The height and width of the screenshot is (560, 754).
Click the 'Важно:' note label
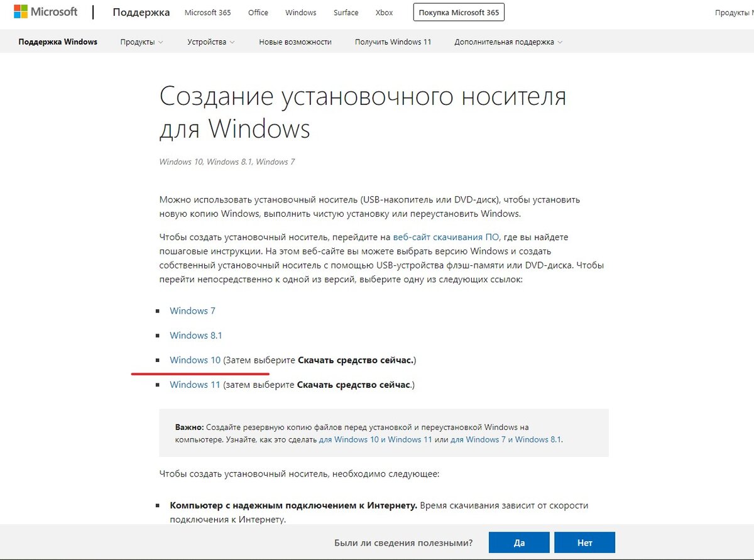click(x=189, y=427)
